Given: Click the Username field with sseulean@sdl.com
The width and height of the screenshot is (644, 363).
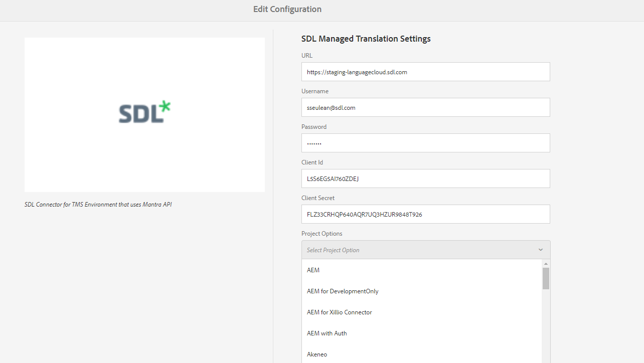Looking at the screenshot, I should [425, 107].
